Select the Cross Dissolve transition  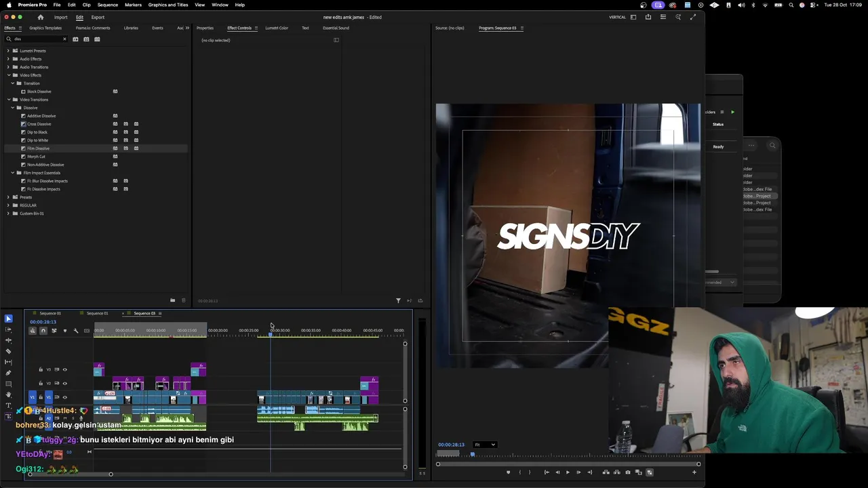point(39,124)
